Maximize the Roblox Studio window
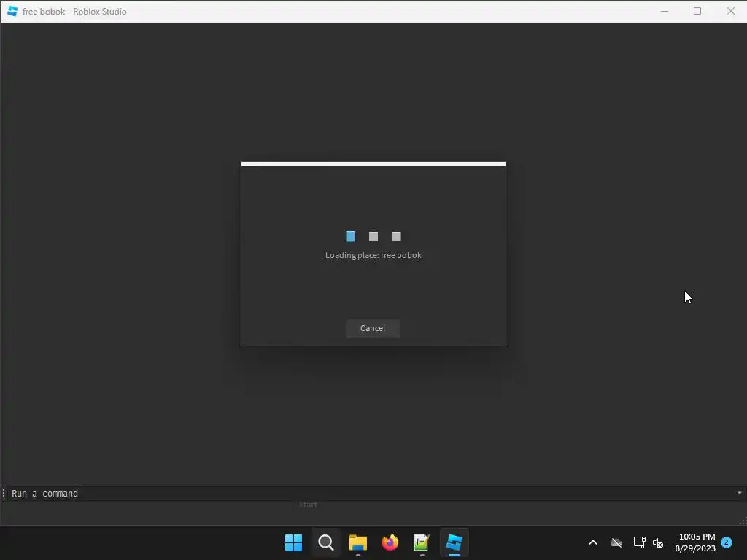Image resolution: width=747 pixels, height=560 pixels. coord(697,11)
